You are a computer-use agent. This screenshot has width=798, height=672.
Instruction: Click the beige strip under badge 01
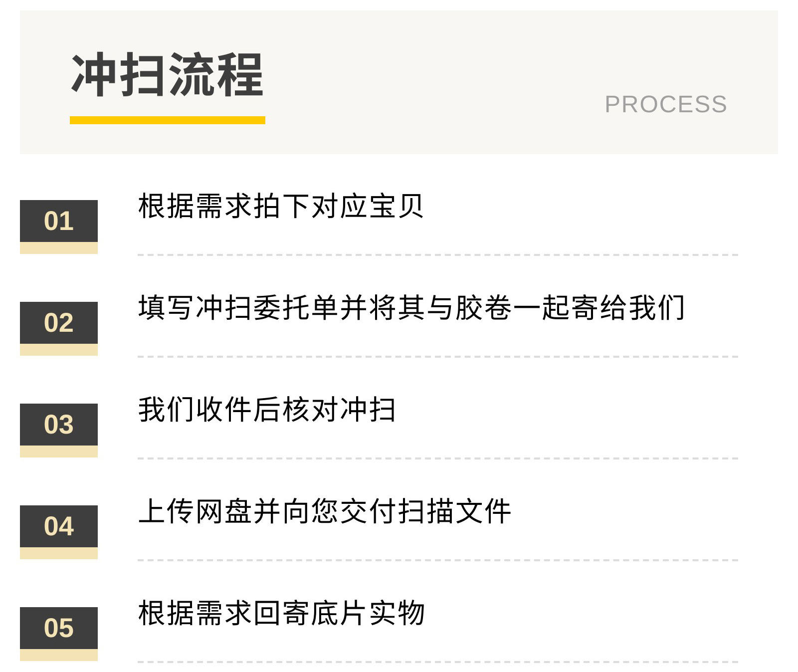pyautogui.click(x=59, y=248)
